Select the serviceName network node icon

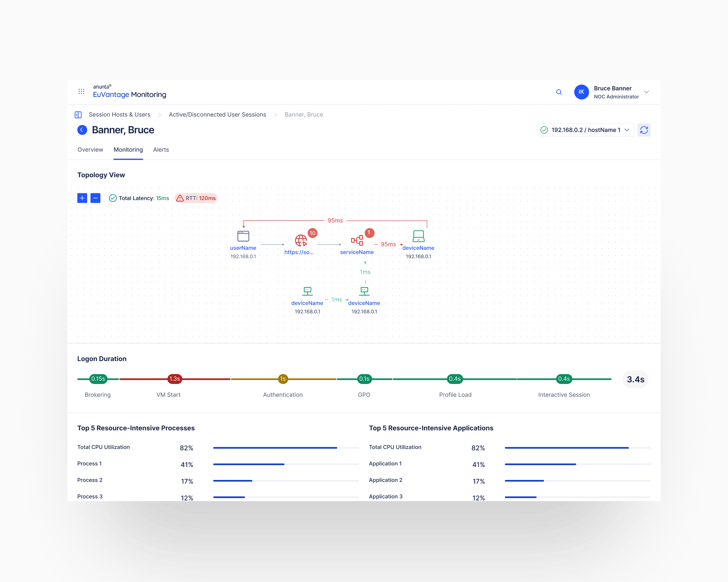pyautogui.click(x=357, y=240)
